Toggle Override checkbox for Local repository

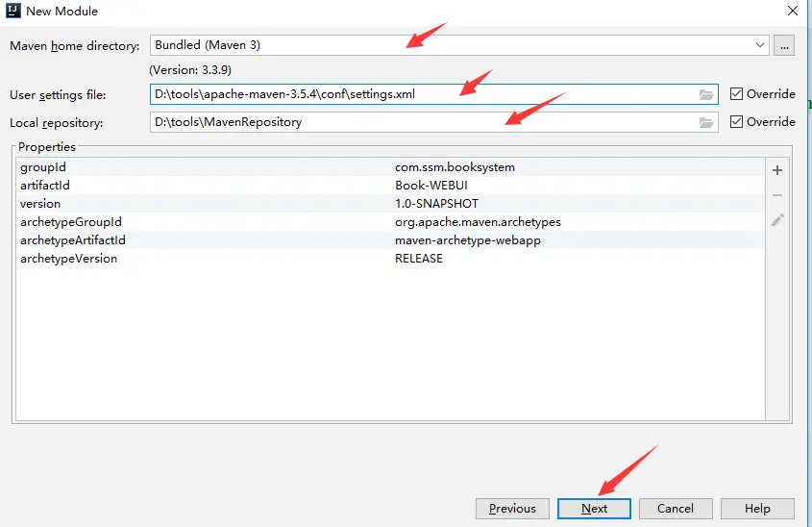pyautogui.click(x=736, y=122)
